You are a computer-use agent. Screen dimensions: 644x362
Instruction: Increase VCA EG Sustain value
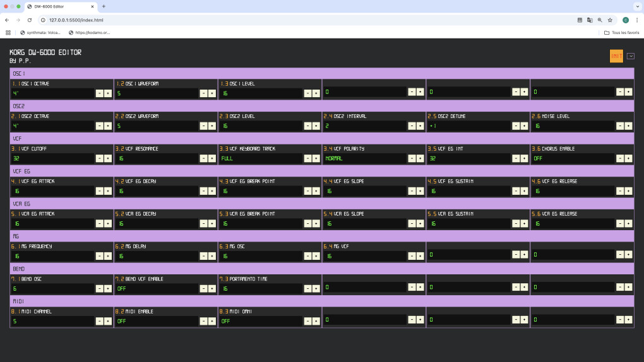click(x=525, y=224)
